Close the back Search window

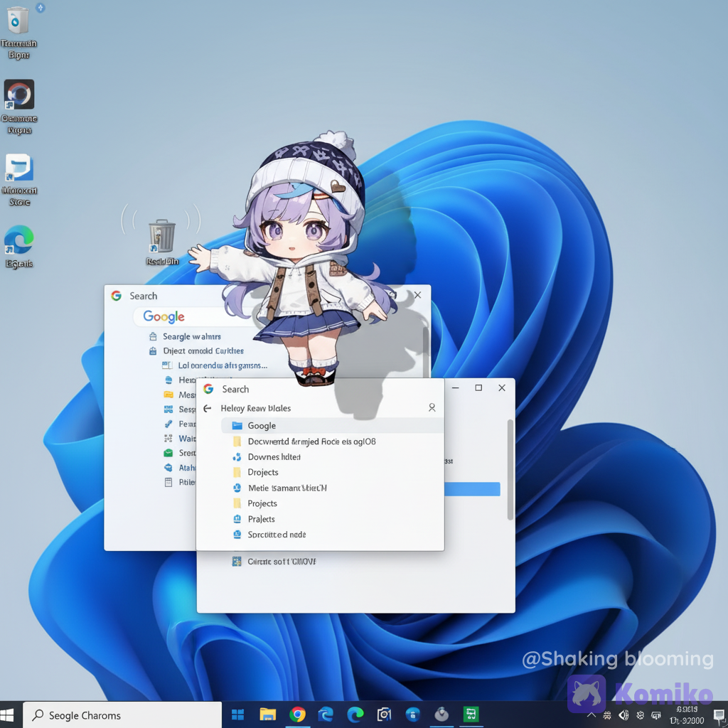pos(417,295)
